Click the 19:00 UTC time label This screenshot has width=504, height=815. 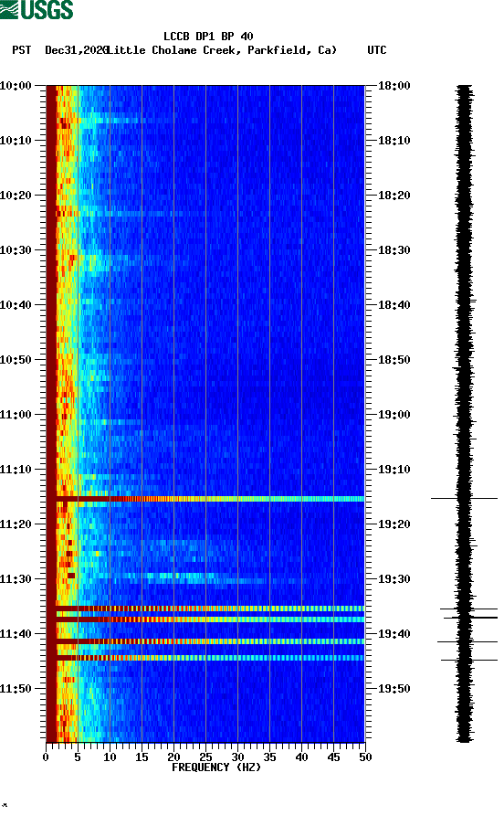coord(394,415)
